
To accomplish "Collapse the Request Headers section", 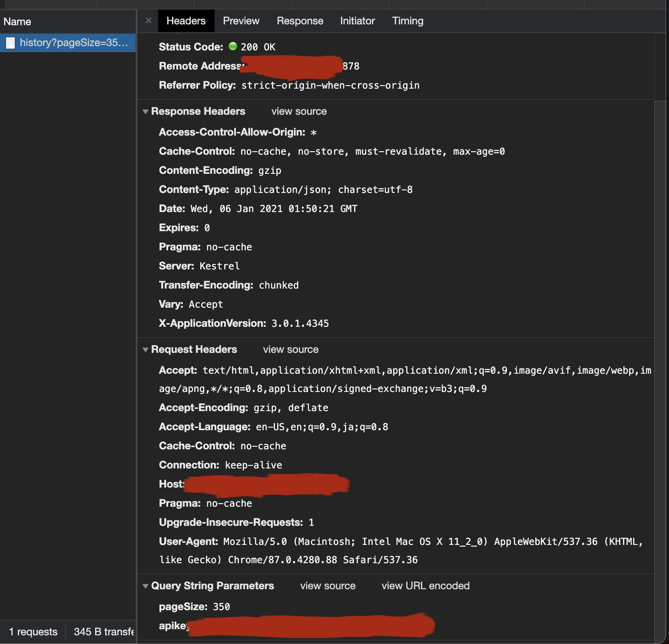I will click(x=146, y=349).
